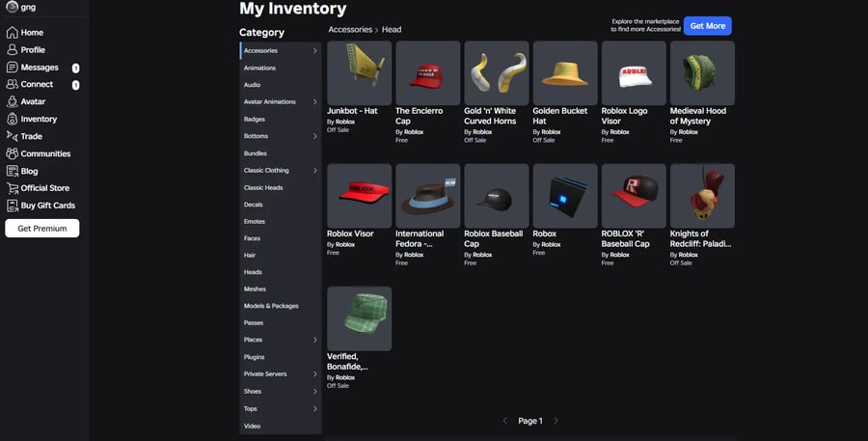868x441 pixels.
Task: Expand the Accessories category chevron
Action: (x=314, y=51)
